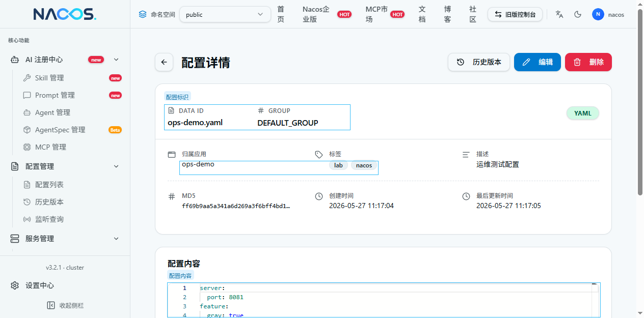Click the page vertical scrollbar thumb

point(640,102)
